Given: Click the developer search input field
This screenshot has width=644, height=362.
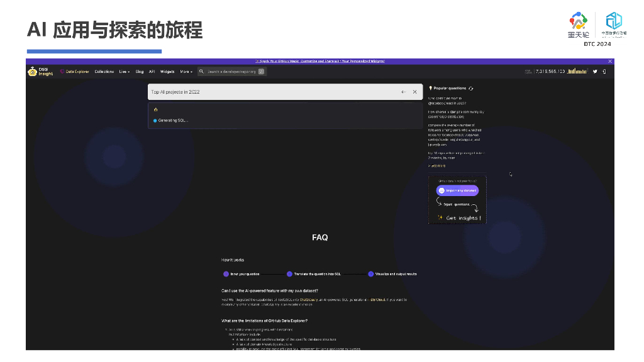Looking at the screenshot, I should [233, 71].
